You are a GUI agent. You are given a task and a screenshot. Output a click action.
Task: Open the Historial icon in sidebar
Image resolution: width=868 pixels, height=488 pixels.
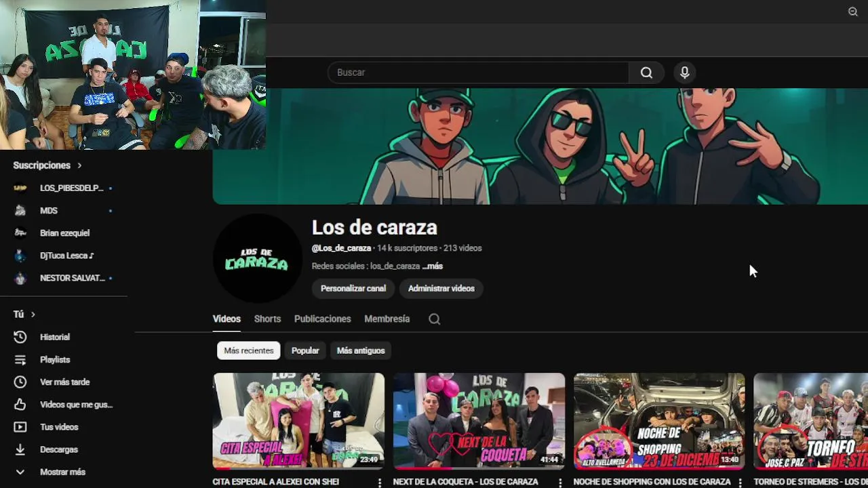click(x=20, y=337)
